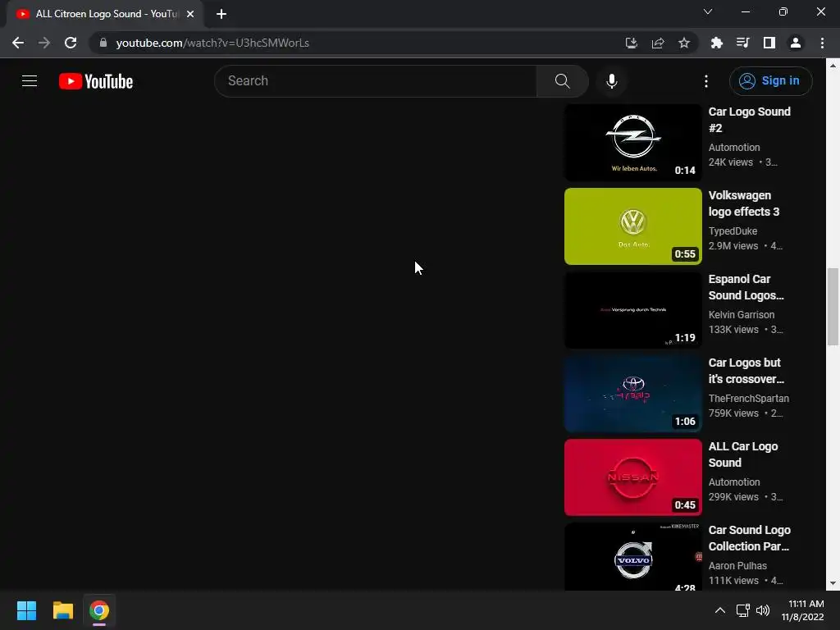Open network status tray icon

coord(742,610)
